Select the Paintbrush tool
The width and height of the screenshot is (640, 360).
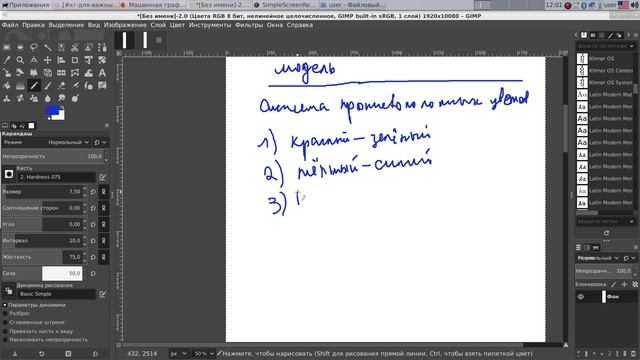pyautogui.click(x=47, y=86)
